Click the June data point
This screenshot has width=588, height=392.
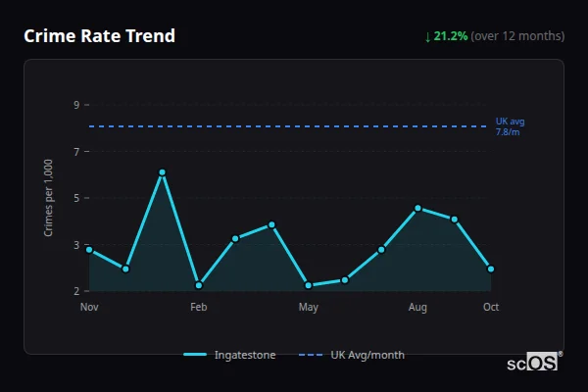(x=345, y=280)
